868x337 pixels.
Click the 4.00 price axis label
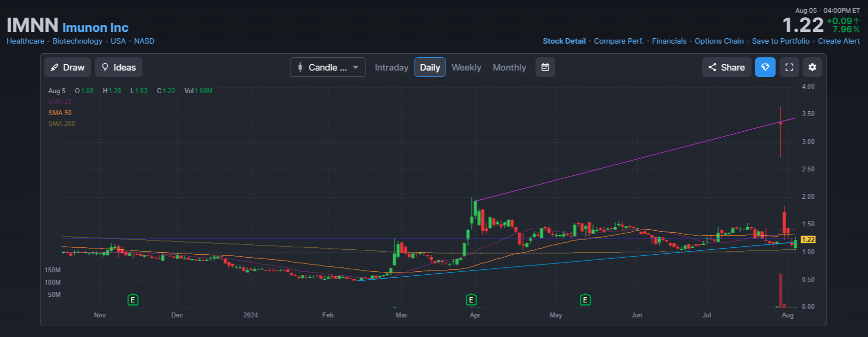[x=808, y=86]
